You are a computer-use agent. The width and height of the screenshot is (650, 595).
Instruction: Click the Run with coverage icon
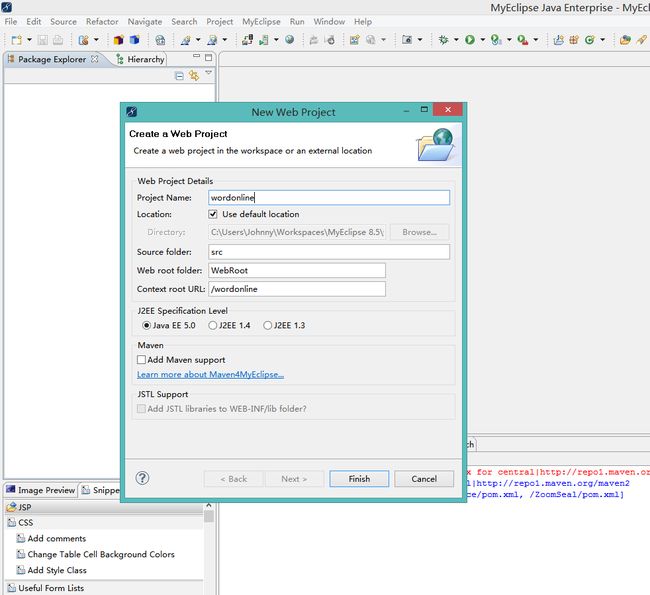(496, 40)
